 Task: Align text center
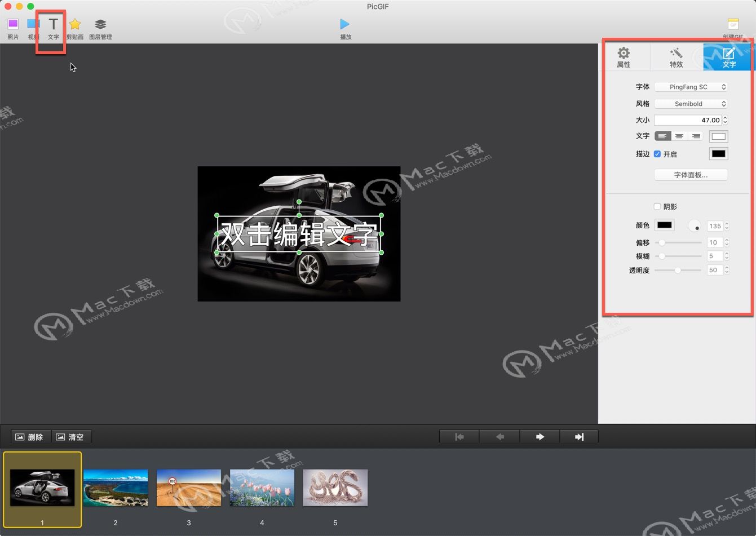679,136
